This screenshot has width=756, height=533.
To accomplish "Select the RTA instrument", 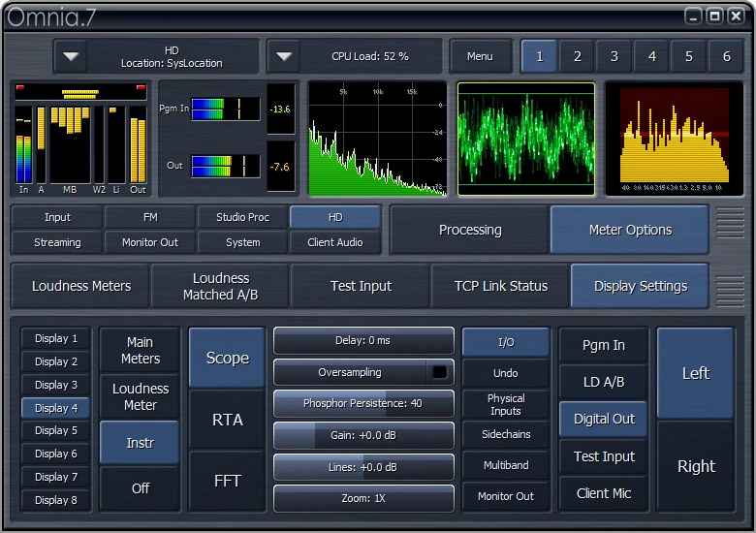I will (x=228, y=420).
